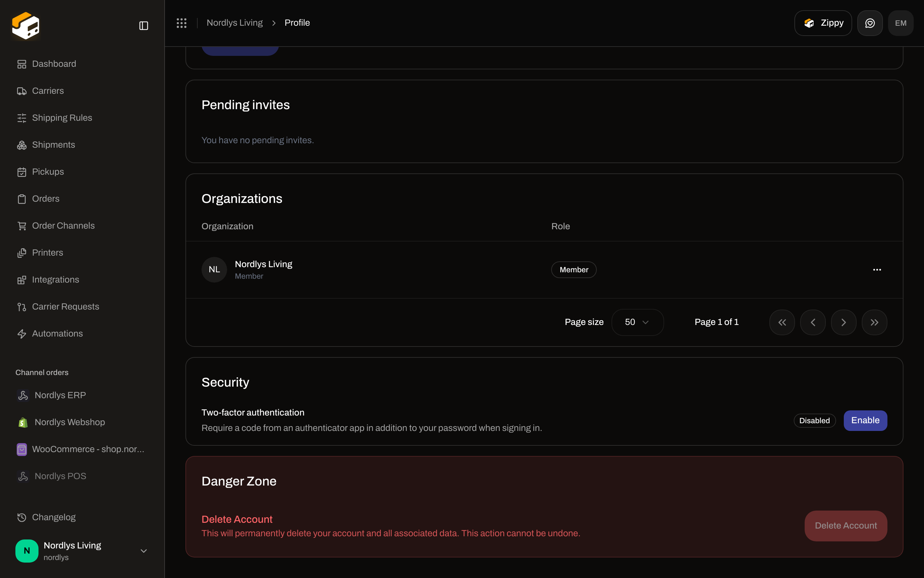Click the Nordlys Living organization name
This screenshot has height=578, width=924.
point(263,264)
